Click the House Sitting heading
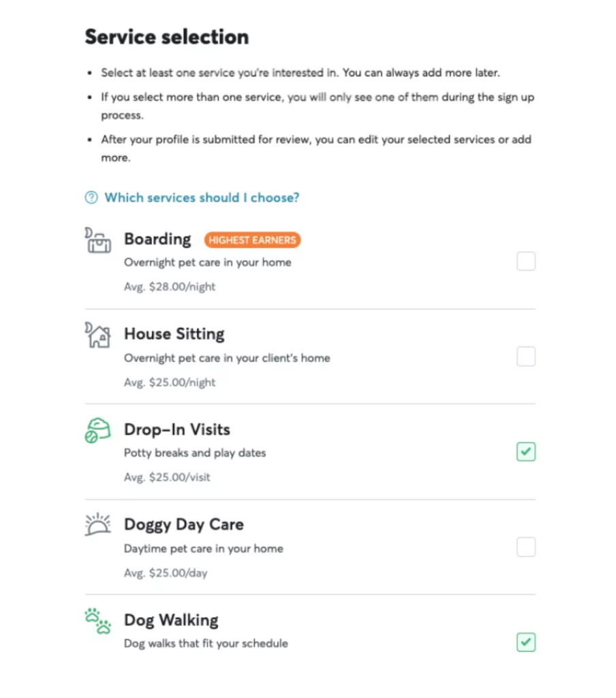 174,334
